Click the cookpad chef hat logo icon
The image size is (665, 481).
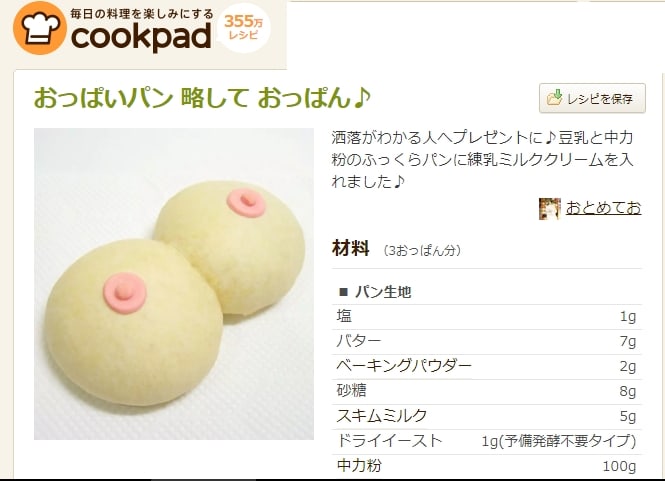click(x=39, y=28)
